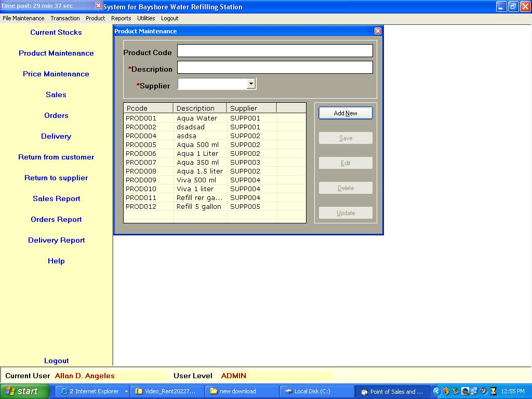532x399 pixels.
Task: Click the Local Disk (C:) taskbar item
Action: coord(312,391)
